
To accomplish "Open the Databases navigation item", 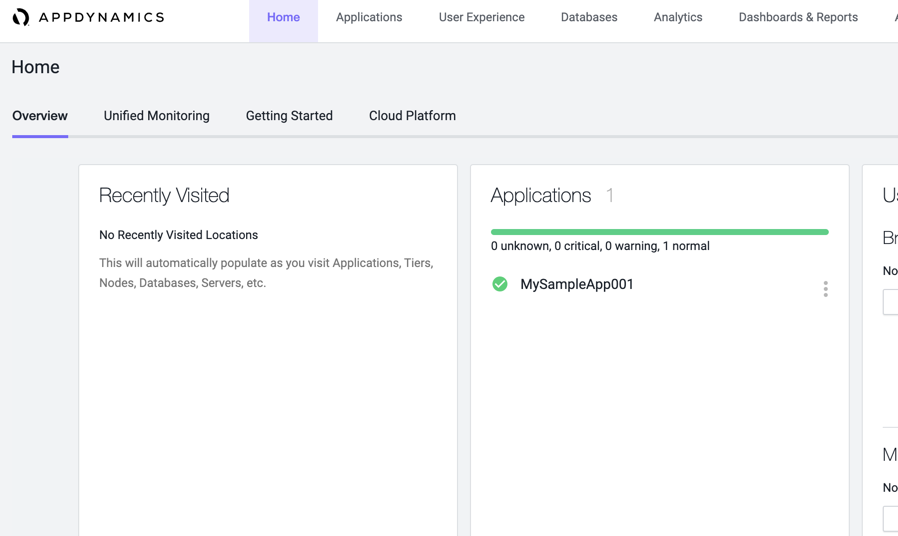I will pos(589,17).
